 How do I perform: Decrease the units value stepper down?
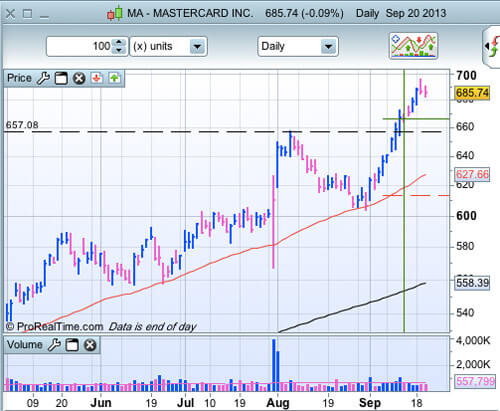(x=119, y=50)
